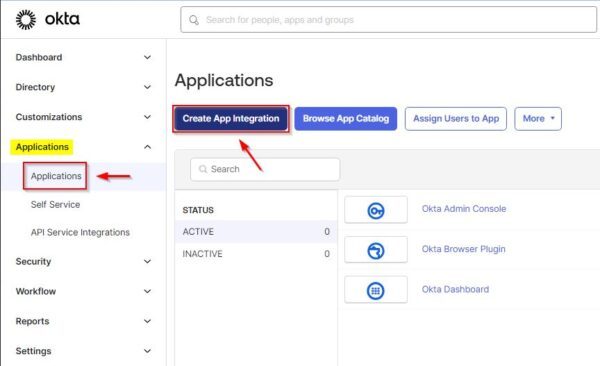Click the okta wordmark text

pyautogui.click(x=62, y=19)
